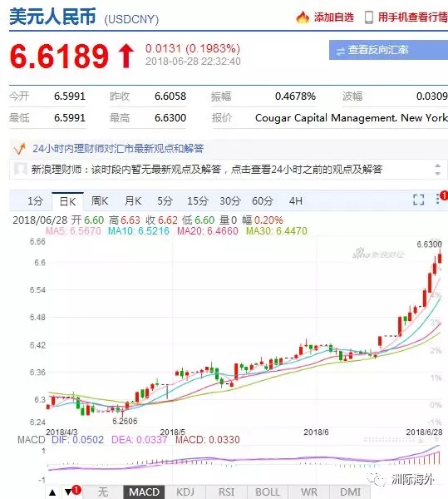Viewport: 448px width, 499px height.
Task: Open the chart menu dots with notification badge
Action: pos(438,200)
